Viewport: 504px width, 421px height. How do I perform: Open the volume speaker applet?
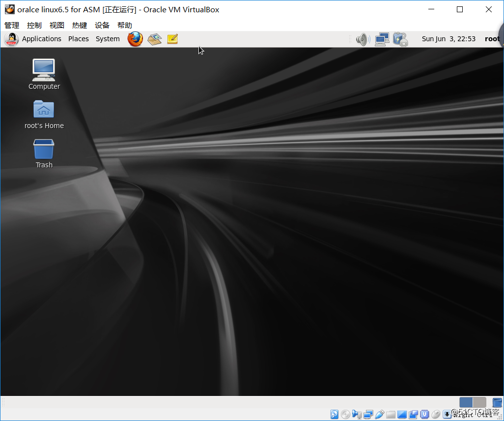[x=363, y=39]
